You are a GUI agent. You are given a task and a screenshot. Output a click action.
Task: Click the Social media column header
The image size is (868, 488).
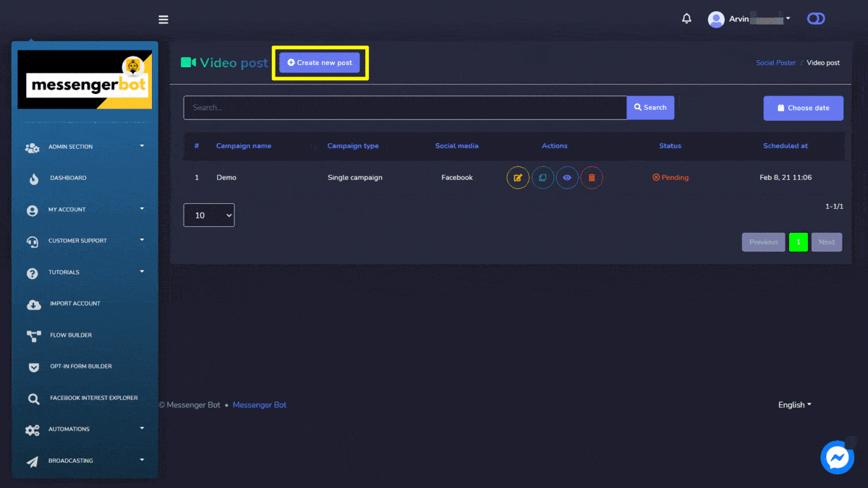456,146
